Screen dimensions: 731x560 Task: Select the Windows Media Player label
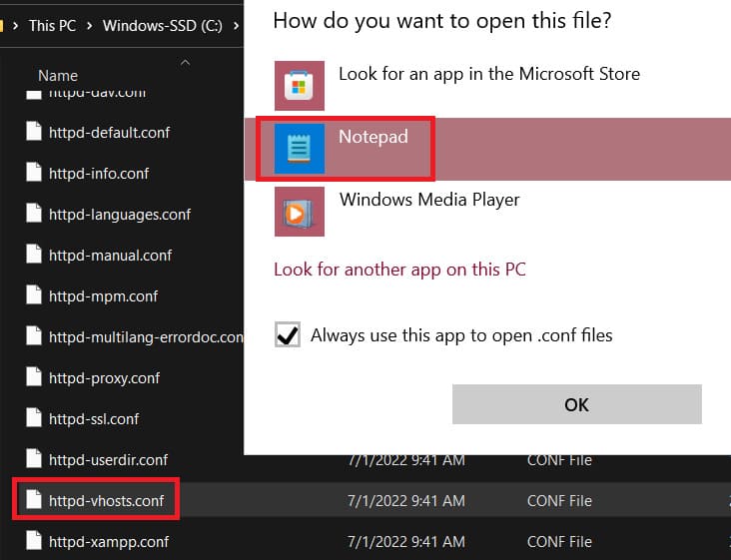tap(428, 200)
